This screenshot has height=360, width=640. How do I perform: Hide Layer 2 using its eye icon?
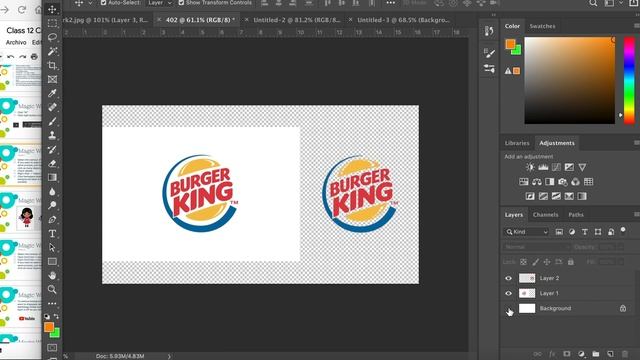click(509, 278)
